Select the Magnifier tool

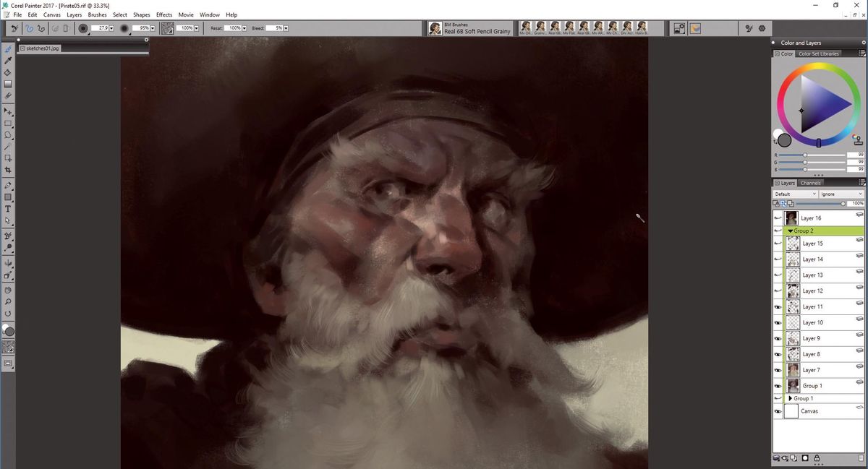pyautogui.click(x=9, y=301)
